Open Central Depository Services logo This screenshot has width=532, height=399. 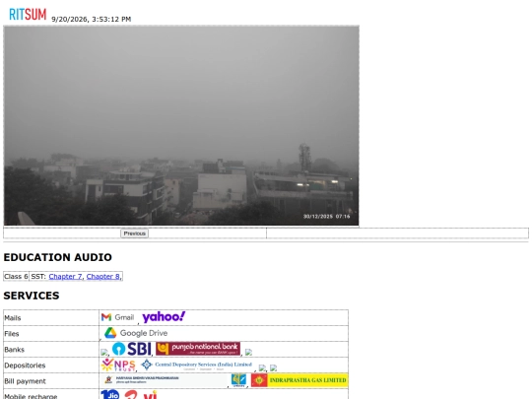tap(196, 365)
